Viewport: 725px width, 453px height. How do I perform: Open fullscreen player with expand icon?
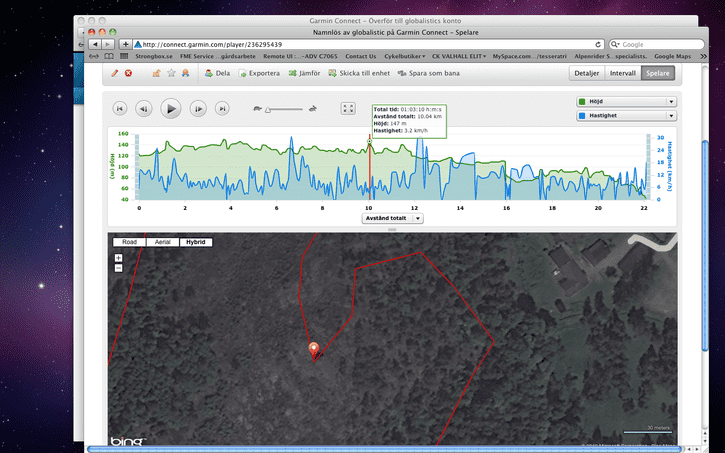tap(348, 109)
